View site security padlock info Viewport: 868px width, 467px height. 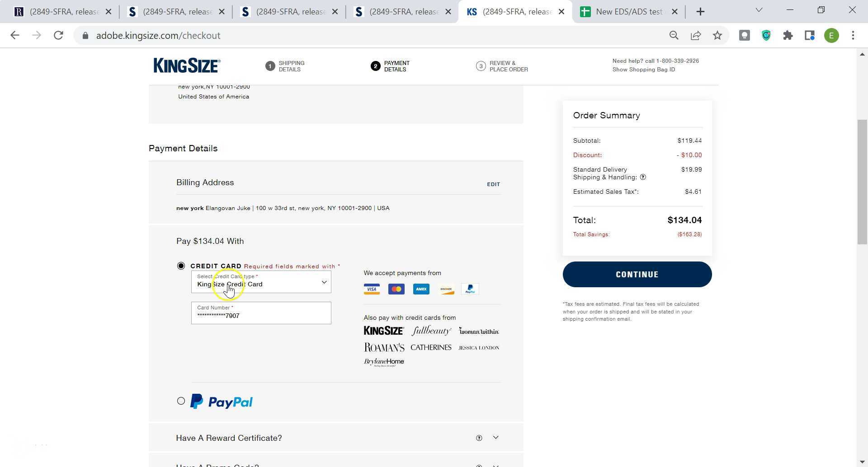coord(85,35)
